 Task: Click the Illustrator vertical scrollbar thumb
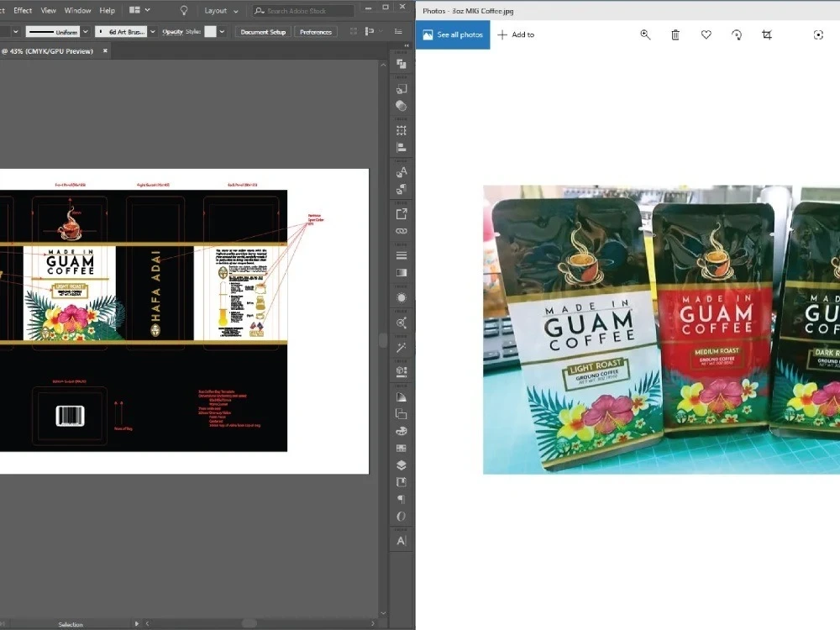click(x=382, y=340)
